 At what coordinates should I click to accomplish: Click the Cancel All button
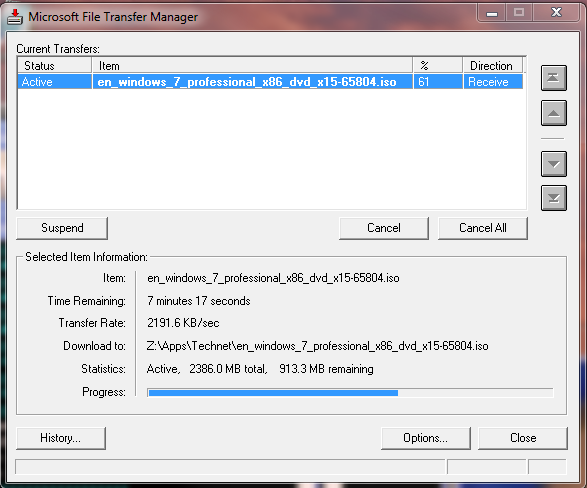coord(483,228)
